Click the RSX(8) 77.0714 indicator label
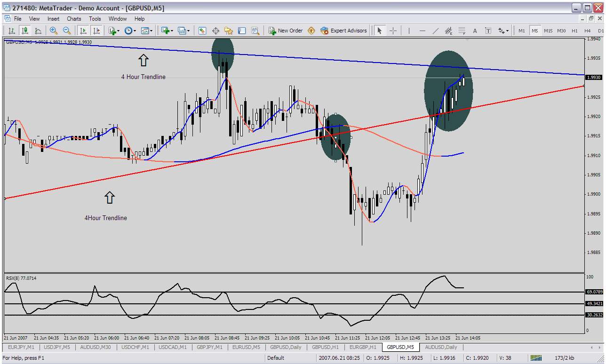606x364 pixels. point(21,278)
